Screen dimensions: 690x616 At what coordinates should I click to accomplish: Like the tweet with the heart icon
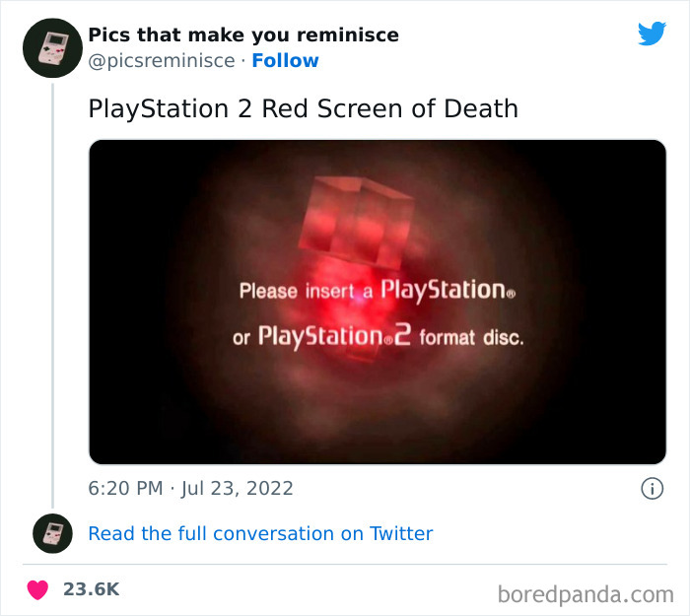click(37, 589)
